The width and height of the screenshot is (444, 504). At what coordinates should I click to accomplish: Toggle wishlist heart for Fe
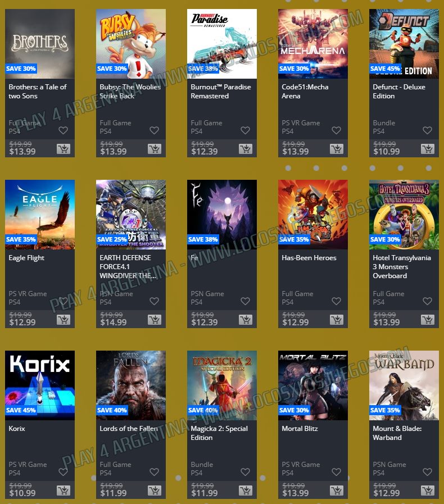coord(245,301)
